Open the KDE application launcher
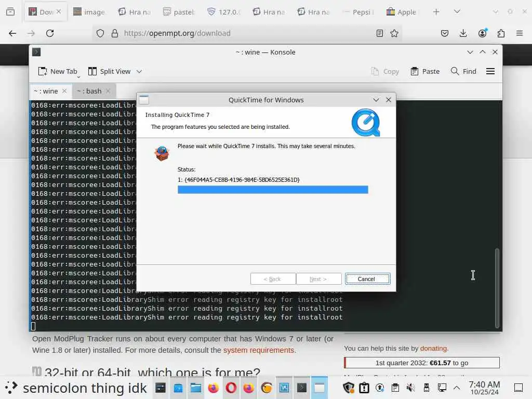Image resolution: width=532 pixels, height=399 pixels. pos(11,388)
